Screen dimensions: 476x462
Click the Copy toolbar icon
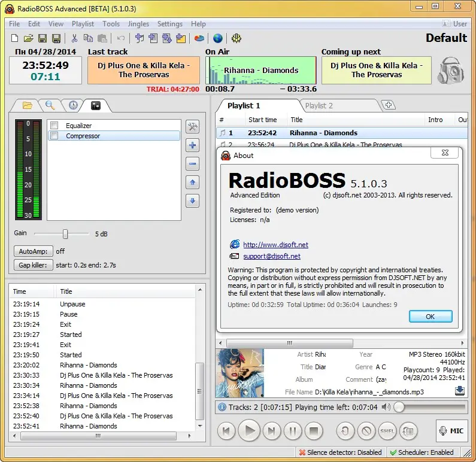point(88,38)
